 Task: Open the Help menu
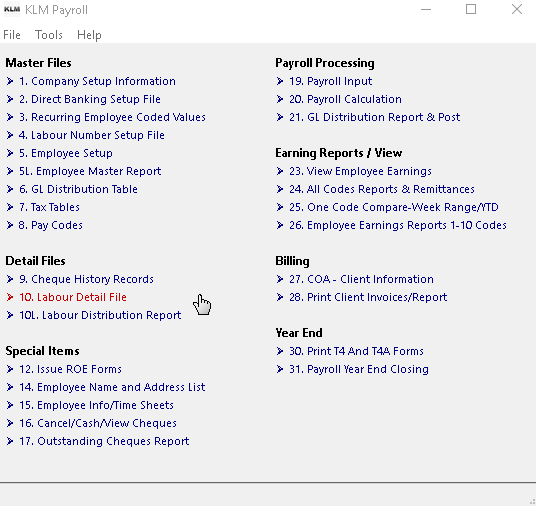point(89,35)
